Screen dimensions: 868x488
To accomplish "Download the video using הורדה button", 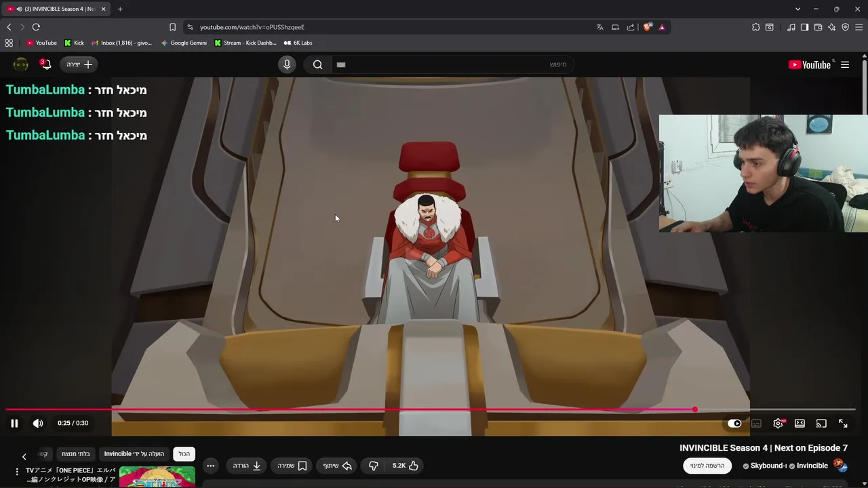I will (x=248, y=466).
